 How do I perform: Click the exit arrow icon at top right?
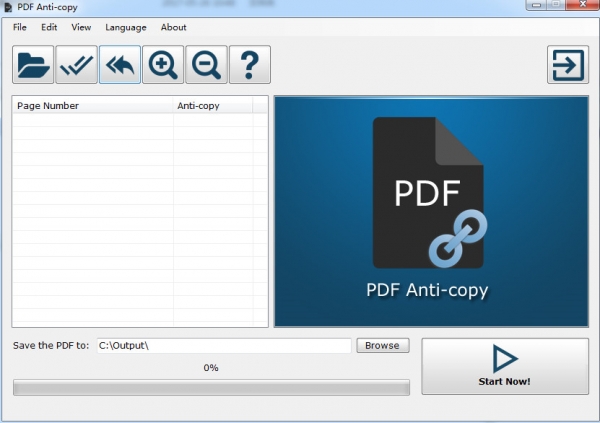pyautogui.click(x=568, y=65)
